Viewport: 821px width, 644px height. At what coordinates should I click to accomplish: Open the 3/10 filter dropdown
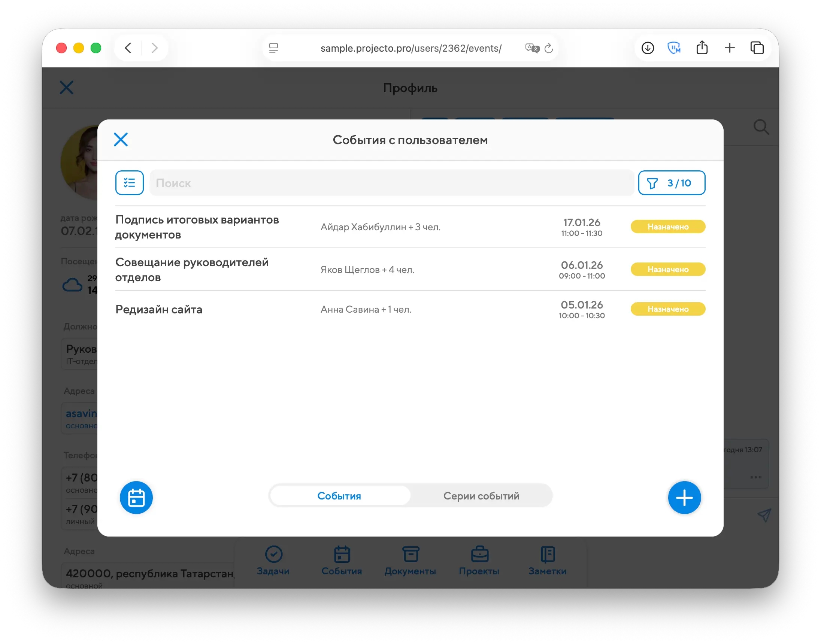(x=671, y=183)
